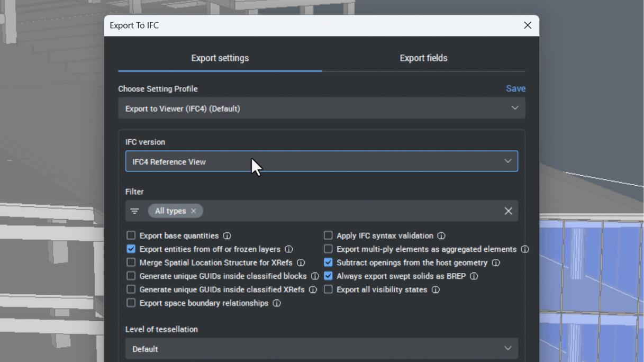View info for Export space boundary relationships
This screenshot has width=644, height=362.
(277, 303)
